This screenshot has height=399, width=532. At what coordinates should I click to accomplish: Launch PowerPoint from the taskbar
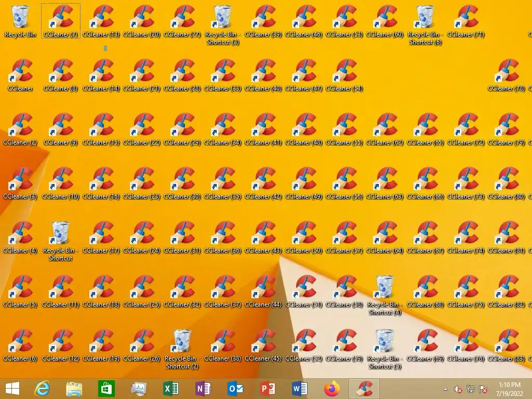pos(268,389)
